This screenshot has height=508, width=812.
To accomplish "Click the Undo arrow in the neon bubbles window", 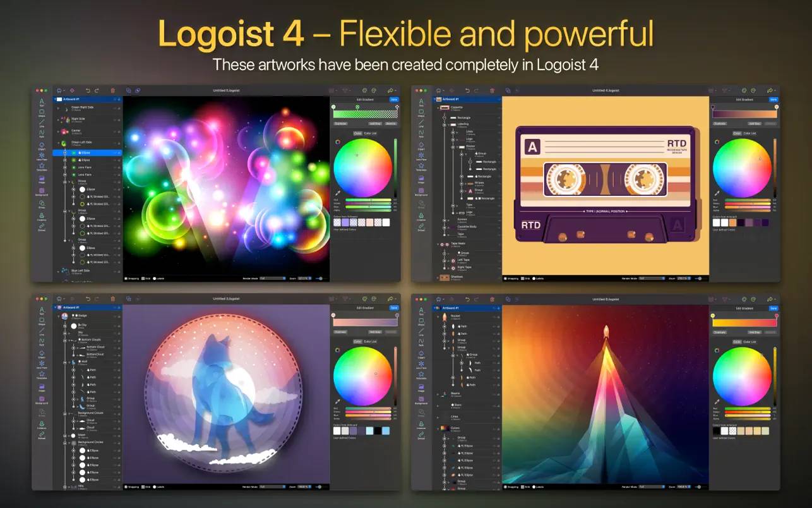I will click(x=88, y=90).
